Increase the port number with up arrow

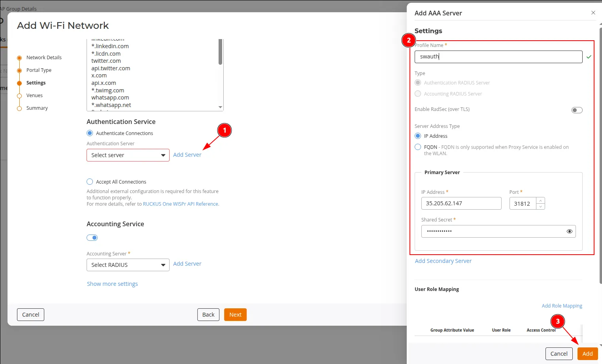coord(540,201)
